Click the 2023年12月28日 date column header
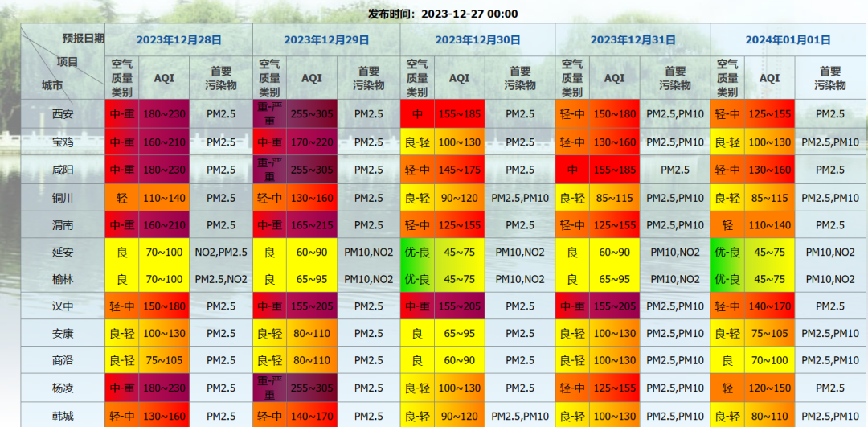 coord(178,39)
